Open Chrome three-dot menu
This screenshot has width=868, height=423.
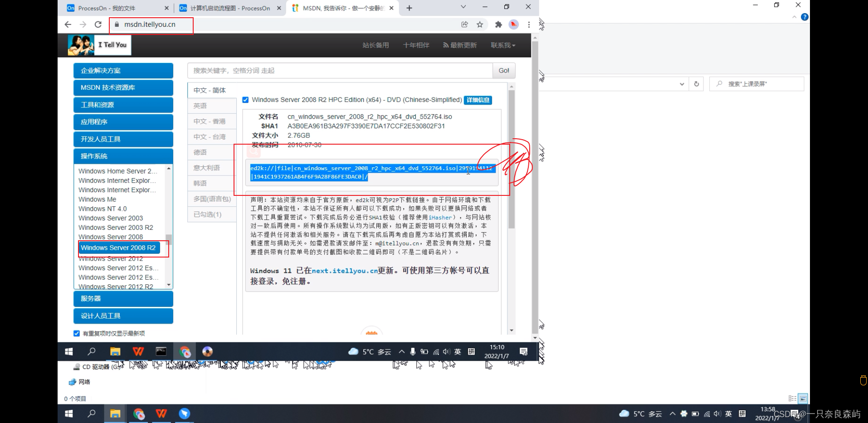(529, 24)
